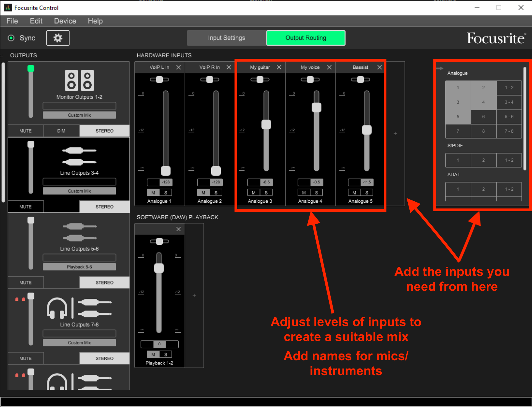Click the My guitar channel name field

point(260,67)
